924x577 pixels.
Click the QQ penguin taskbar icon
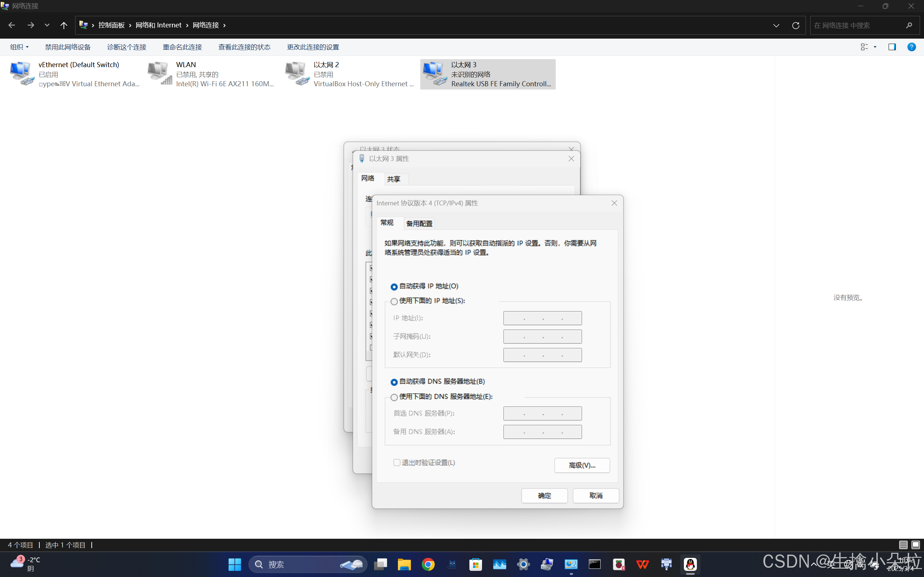(x=690, y=564)
